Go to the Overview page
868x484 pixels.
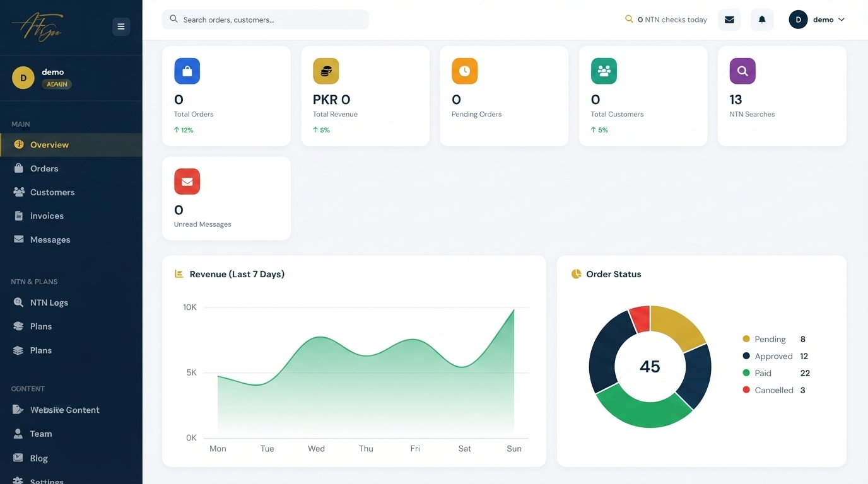(x=71, y=145)
